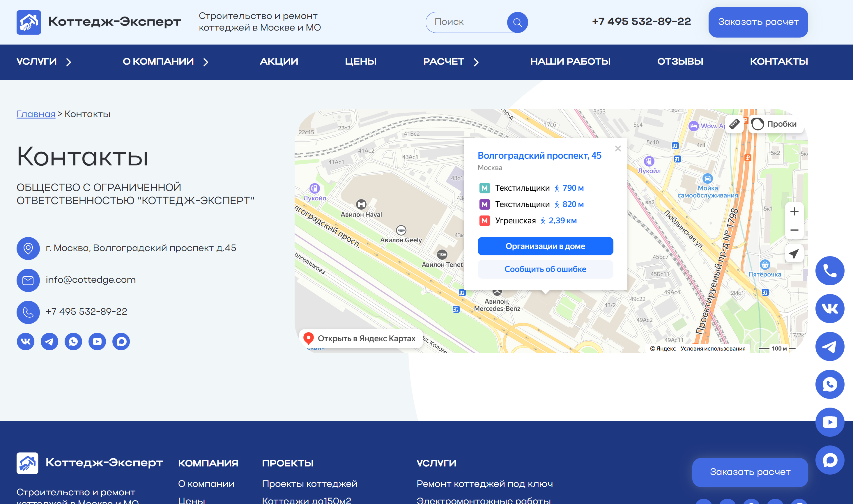853x504 pixels.
Task: Go to the Отзывы menu item
Action: click(680, 62)
